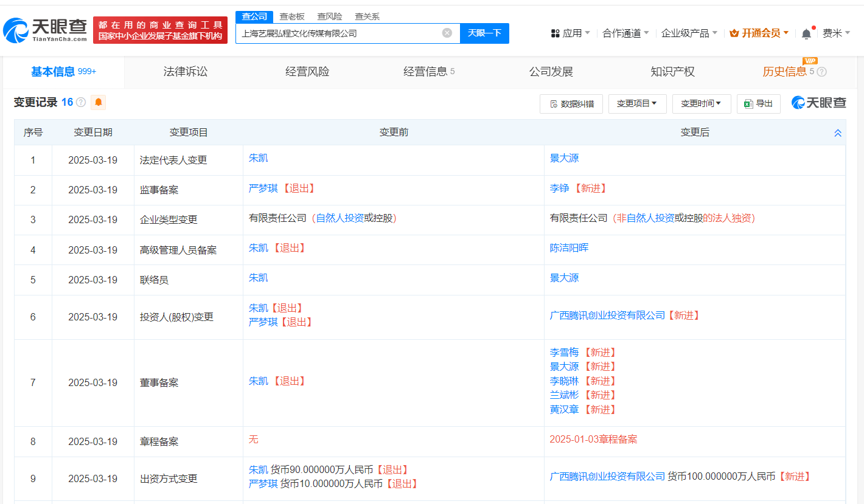Open the 变更时间 filter dropdown
Image resolution: width=864 pixels, height=504 pixels.
point(701,103)
